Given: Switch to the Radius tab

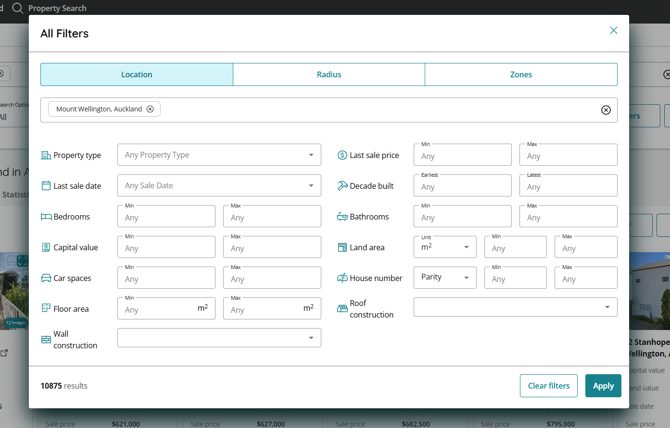Looking at the screenshot, I should pyautogui.click(x=329, y=74).
